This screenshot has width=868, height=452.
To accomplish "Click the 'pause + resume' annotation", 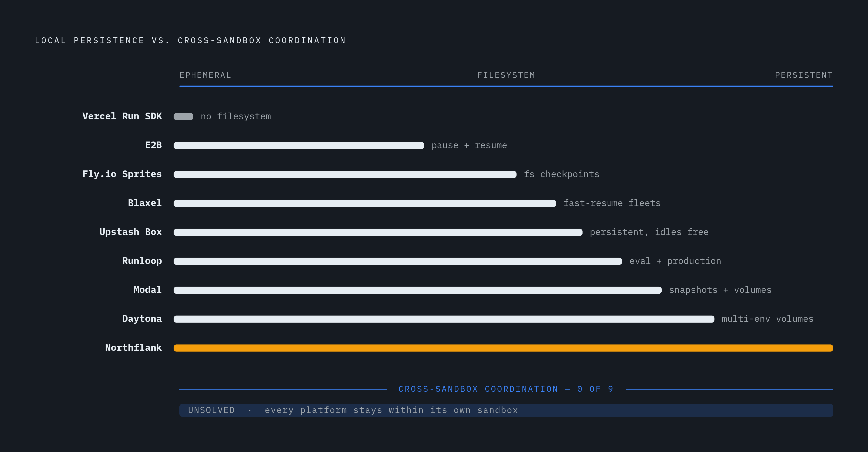I will [469, 146].
